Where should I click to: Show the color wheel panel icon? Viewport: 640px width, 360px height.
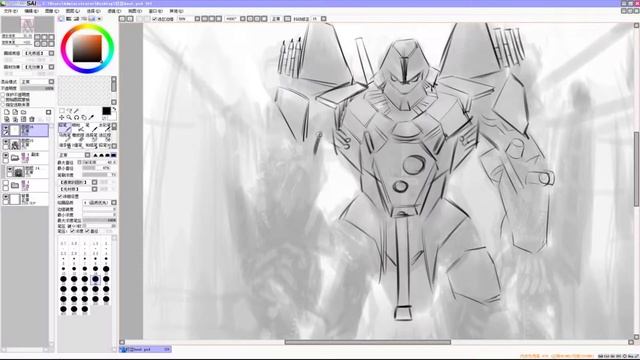[61, 19]
